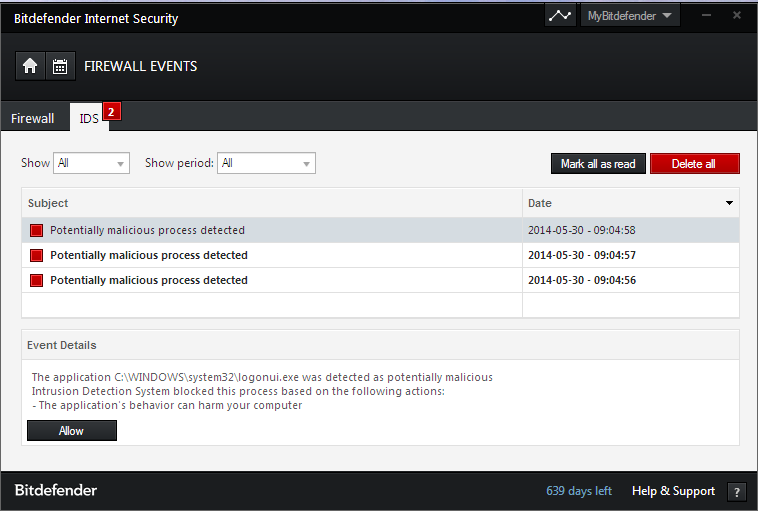The image size is (758, 511).
Task: Select event subject in 09:04:56 row
Action: pos(148,280)
